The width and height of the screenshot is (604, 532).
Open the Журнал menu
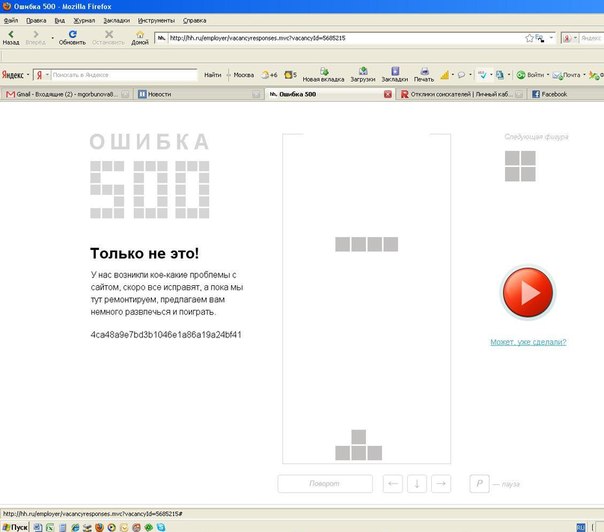(x=84, y=20)
